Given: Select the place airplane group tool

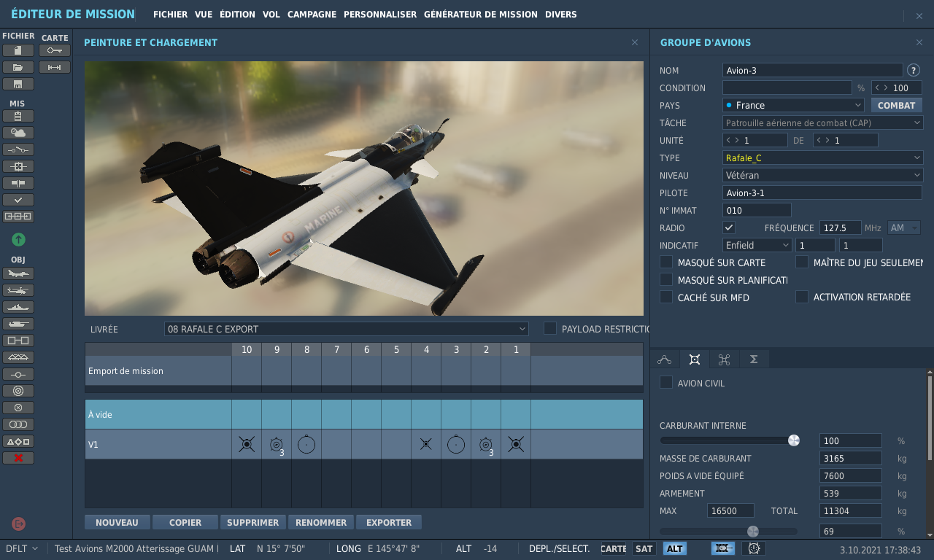Looking at the screenshot, I should coord(18,273).
